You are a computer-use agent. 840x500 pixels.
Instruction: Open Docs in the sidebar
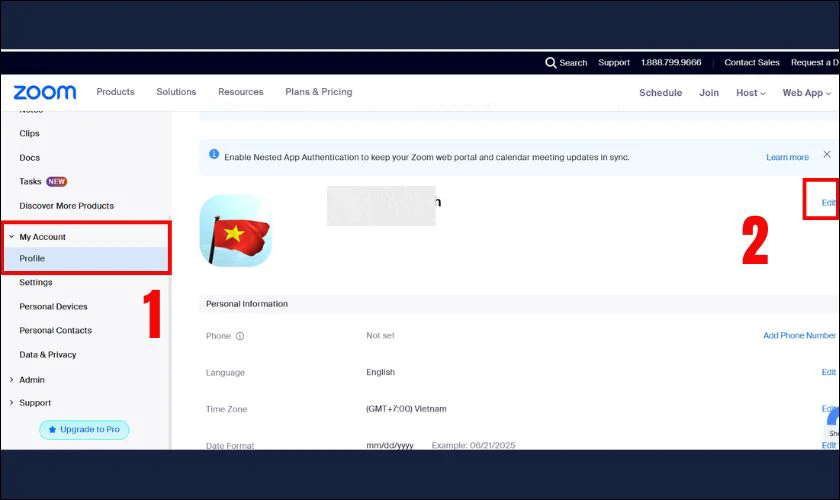click(29, 158)
